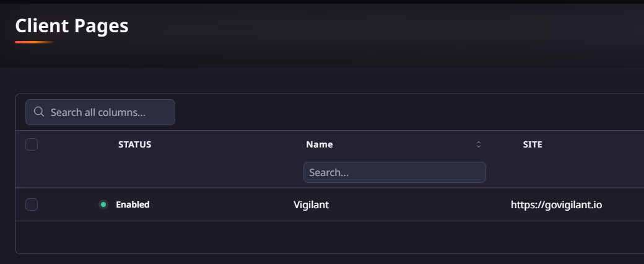Click the Enabled status label

coord(133,205)
